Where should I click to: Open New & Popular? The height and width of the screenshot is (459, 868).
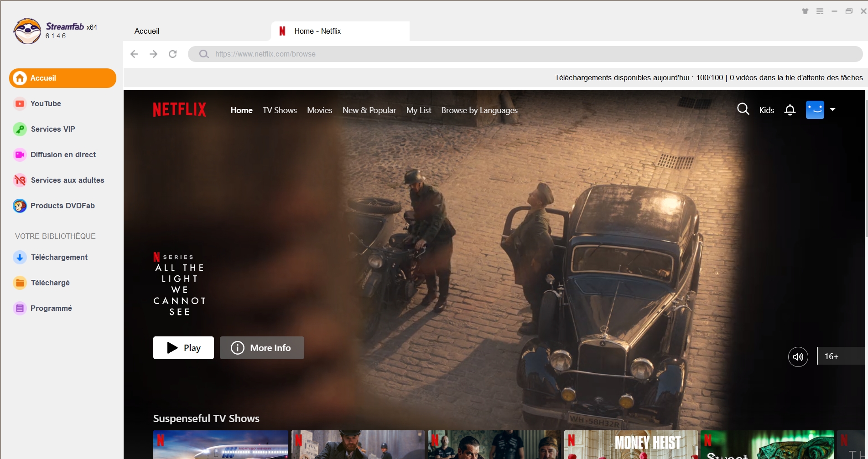pyautogui.click(x=369, y=110)
